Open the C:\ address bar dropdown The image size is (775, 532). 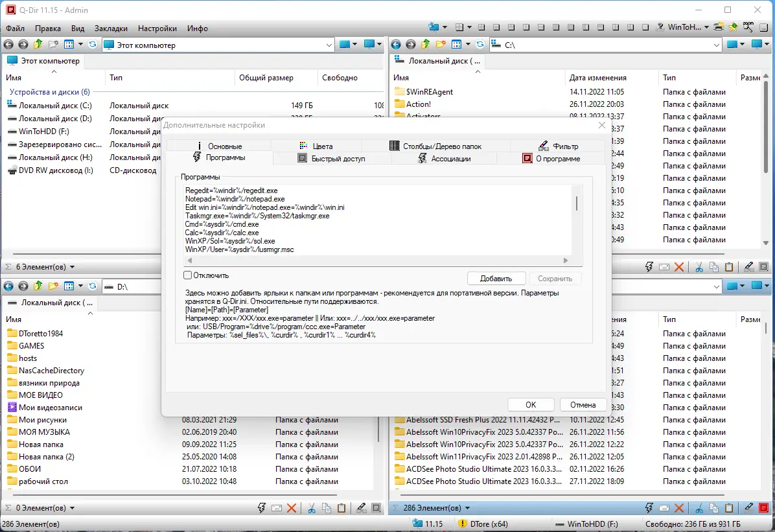717,45
